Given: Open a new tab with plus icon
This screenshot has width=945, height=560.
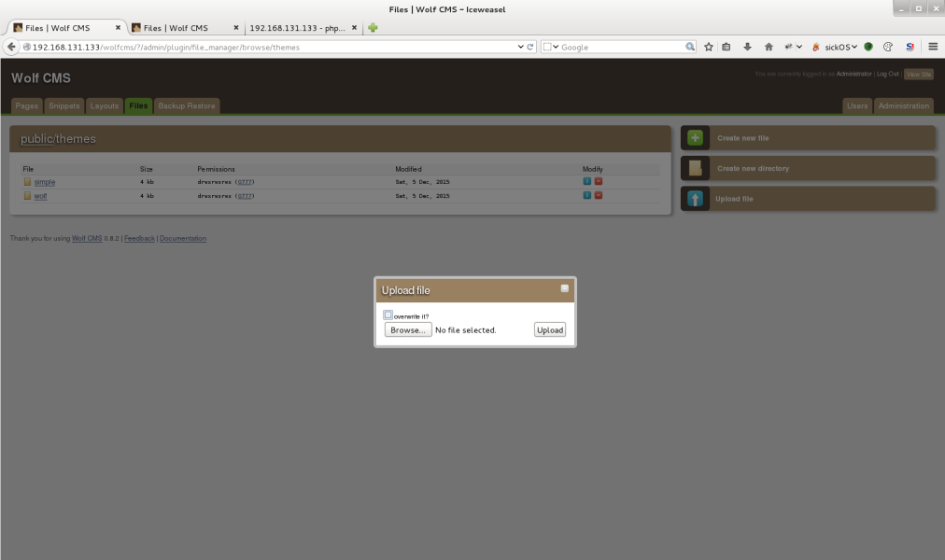Looking at the screenshot, I should [374, 28].
